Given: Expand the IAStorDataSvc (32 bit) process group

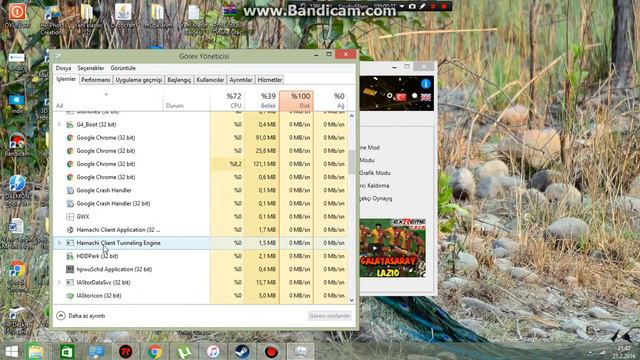Looking at the screenshot, I should coord(60,282).
